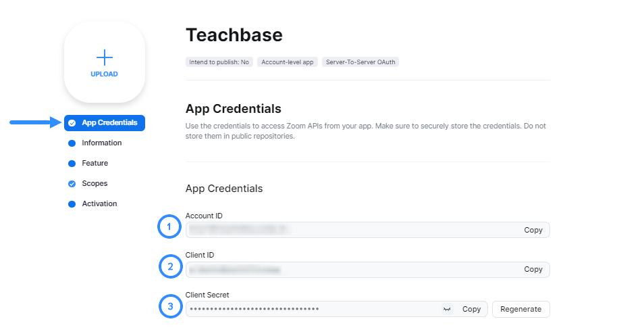This screenshot has height=336, width=644.
Task: Click the Teachbase app title
Action: click(x=234, y=35)
